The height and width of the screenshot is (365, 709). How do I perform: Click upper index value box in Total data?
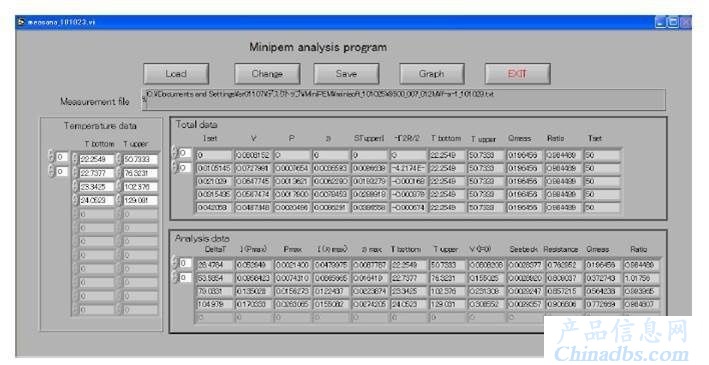pyautogui.click(x=185, y=153)
